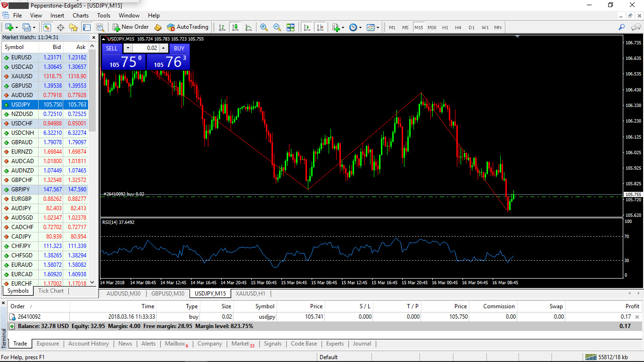Select XAUUSD row in Market Watch
Image resolution: width=644 pixels, height=362 pixels.
click(44, 76)
